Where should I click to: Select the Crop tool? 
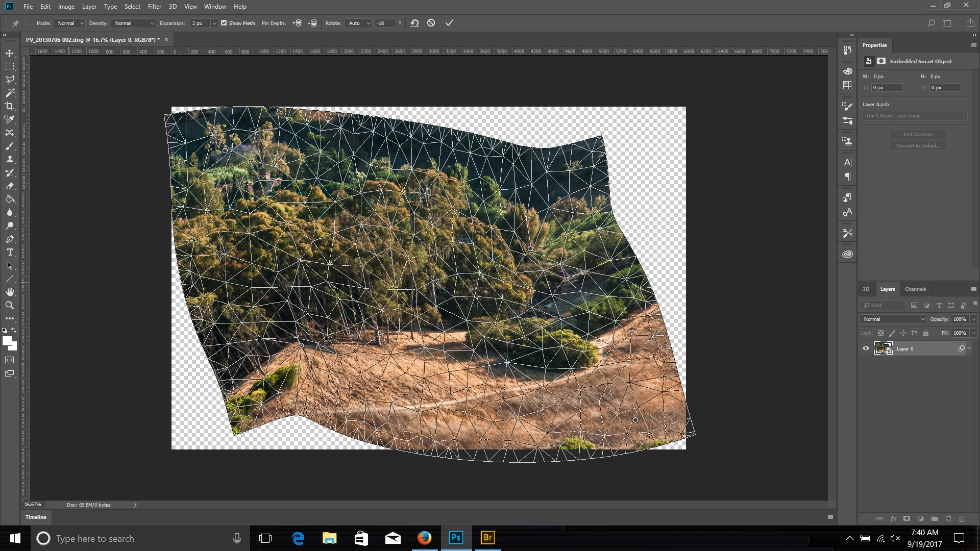(10, 106)
